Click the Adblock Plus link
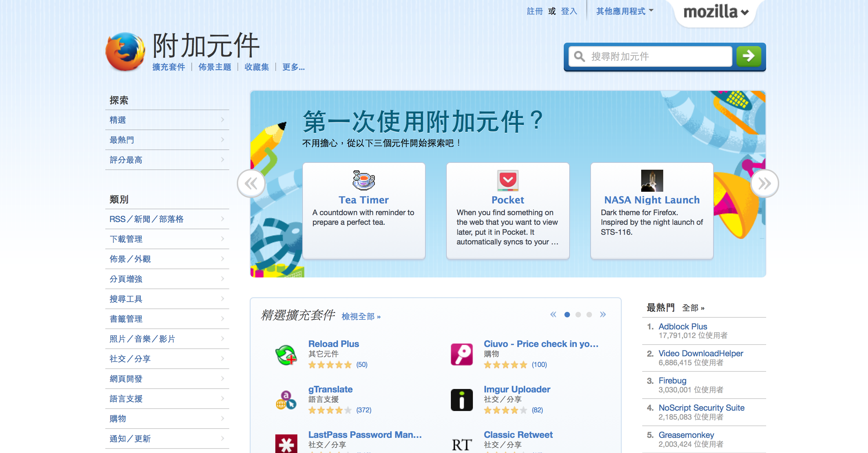The height and width of the screenshot is (453, 868). click(682, 326)
